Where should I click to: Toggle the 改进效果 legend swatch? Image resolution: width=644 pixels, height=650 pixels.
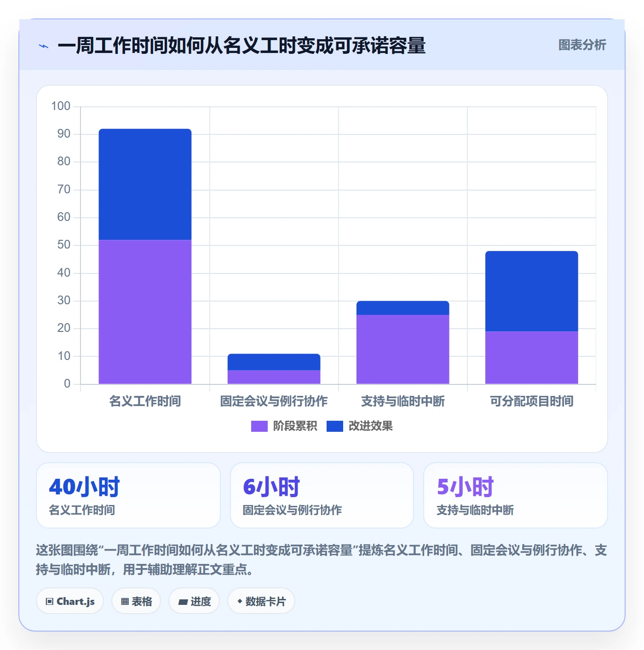coord(334,426)
